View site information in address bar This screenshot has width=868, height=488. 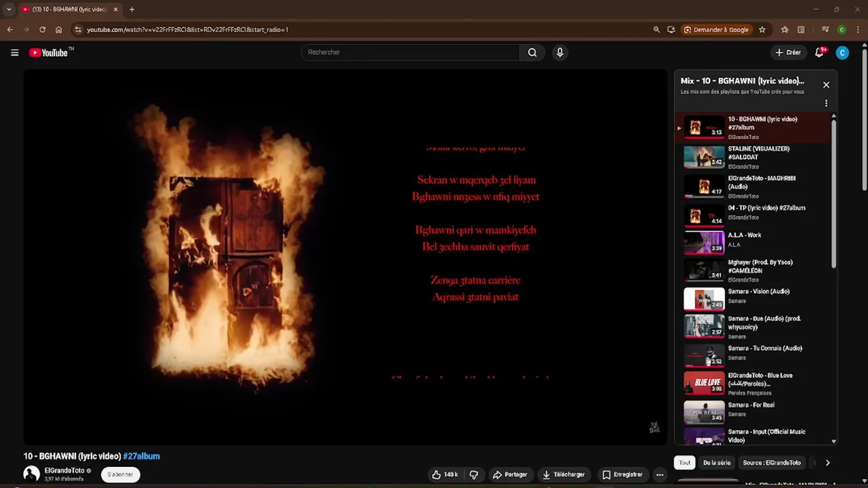pos(78,29)
